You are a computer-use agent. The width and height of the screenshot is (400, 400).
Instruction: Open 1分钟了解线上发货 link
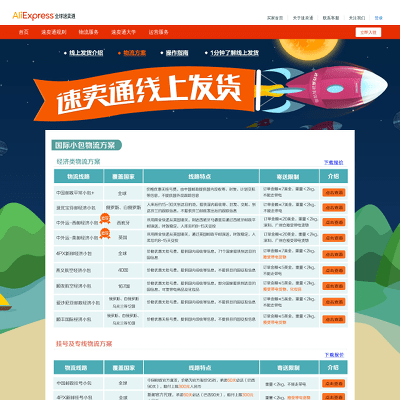coord(234,53)
